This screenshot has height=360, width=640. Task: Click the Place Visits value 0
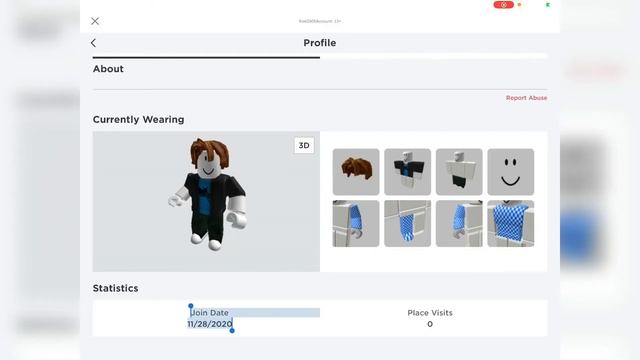pyautogui.click(x=430, y=324)
